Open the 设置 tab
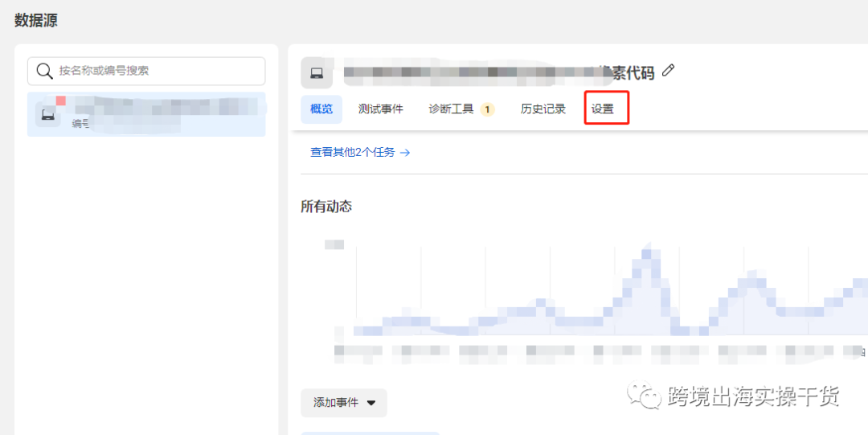The width and height of the screenshot is (868, 435). click(x=603, y=109)
